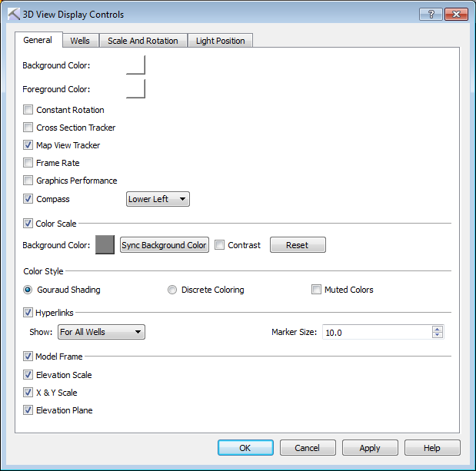Increase Marker Size with up arrow
This screenshot has width=476, height=471.
tap(438, 329)
